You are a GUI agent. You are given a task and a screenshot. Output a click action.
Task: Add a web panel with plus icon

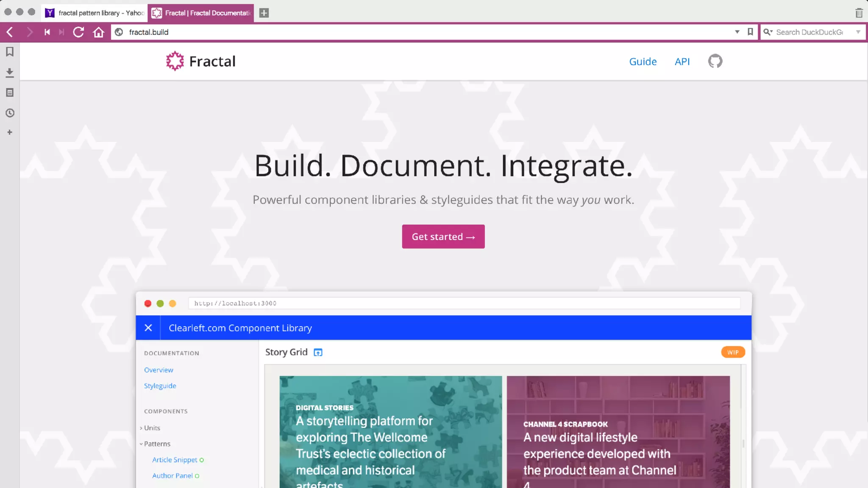coord(10,132)
